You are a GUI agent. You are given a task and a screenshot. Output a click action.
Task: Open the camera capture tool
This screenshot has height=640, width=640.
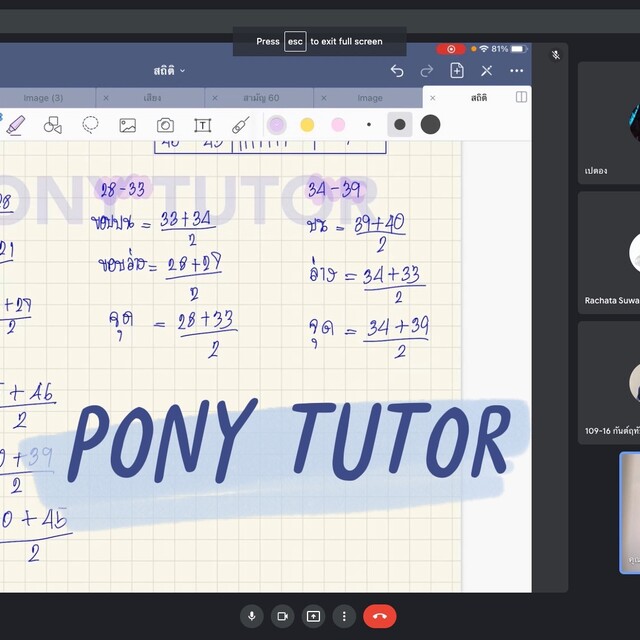click(165, 125)
